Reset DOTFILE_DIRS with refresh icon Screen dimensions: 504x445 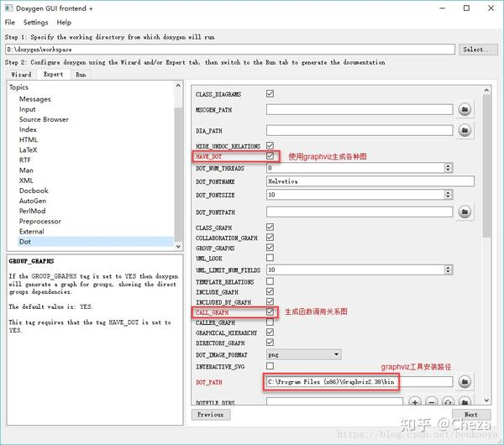coord(448,401)
